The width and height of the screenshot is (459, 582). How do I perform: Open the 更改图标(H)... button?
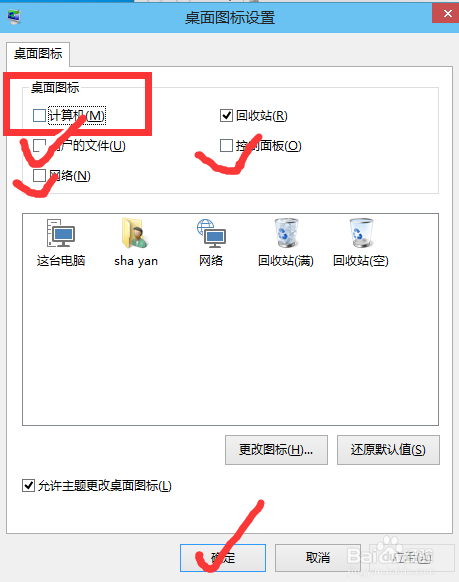tap(276, 450)
